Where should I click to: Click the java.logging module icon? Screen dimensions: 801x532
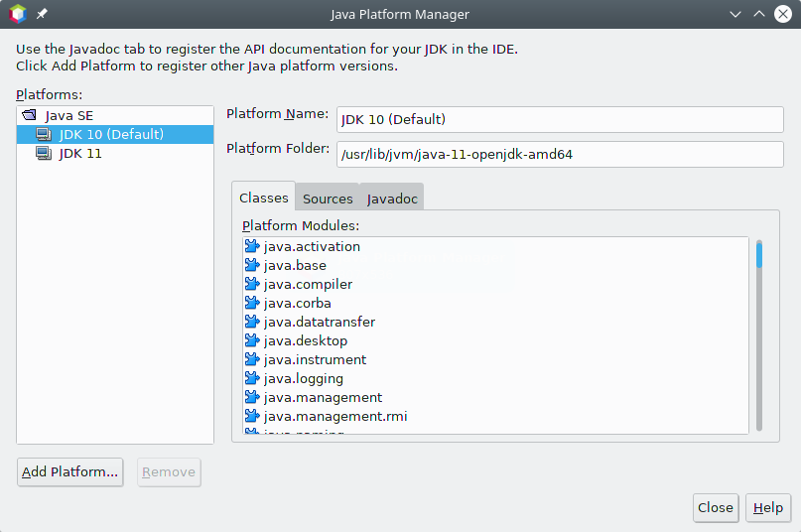pyautogui.click(x=252, y=379)
